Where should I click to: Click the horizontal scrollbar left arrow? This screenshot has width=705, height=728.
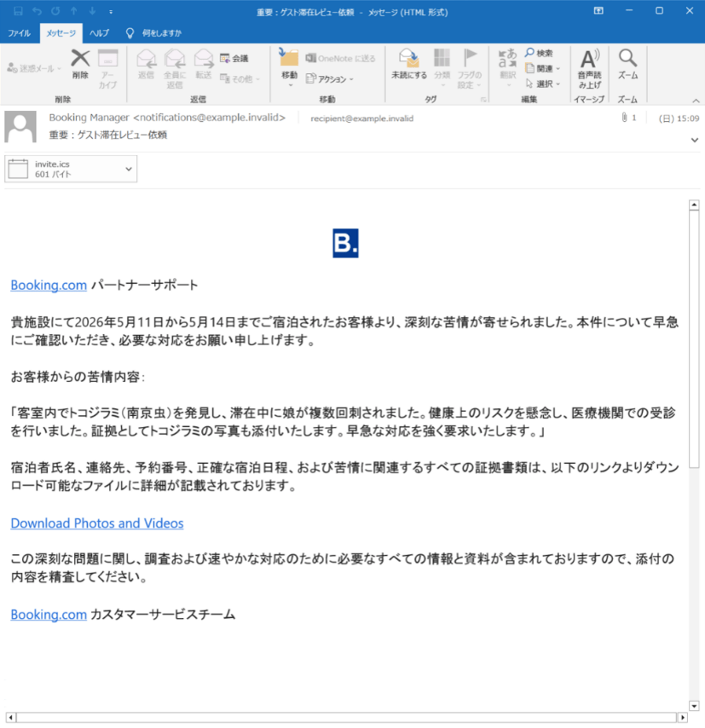coord(11,717)
